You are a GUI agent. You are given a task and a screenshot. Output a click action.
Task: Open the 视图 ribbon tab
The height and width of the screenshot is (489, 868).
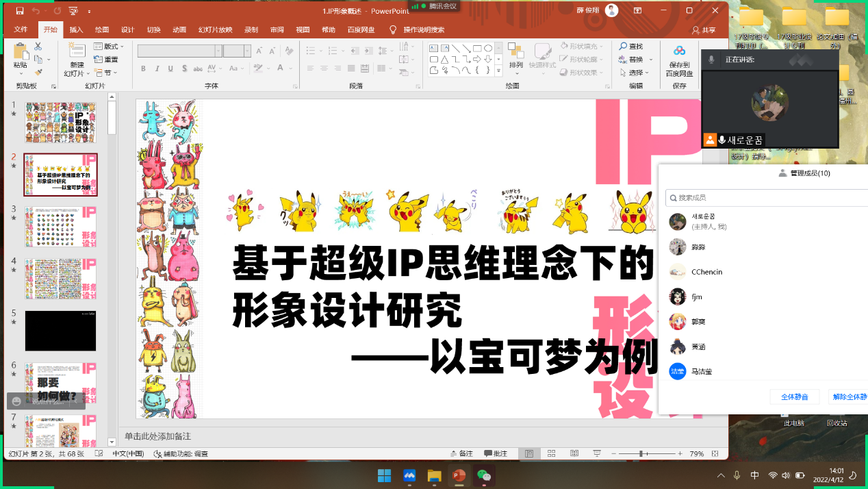[x=303, y=30]
